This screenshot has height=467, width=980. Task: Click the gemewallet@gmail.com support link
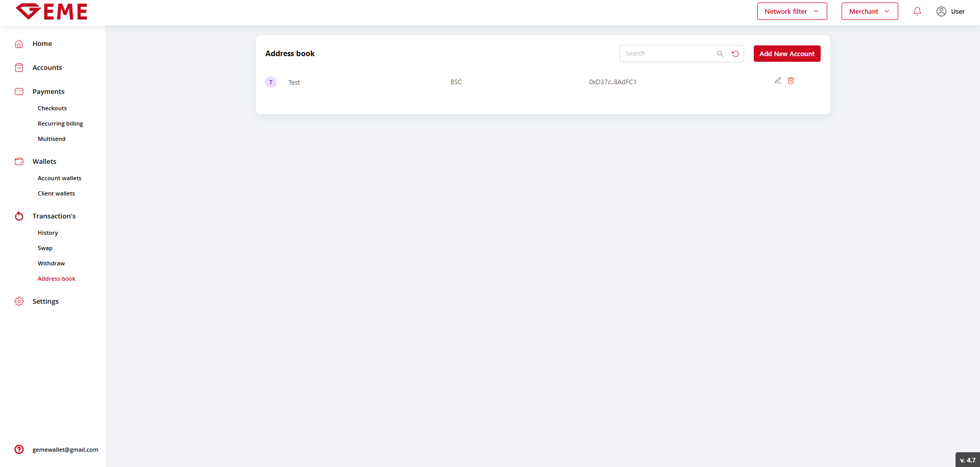65,450
